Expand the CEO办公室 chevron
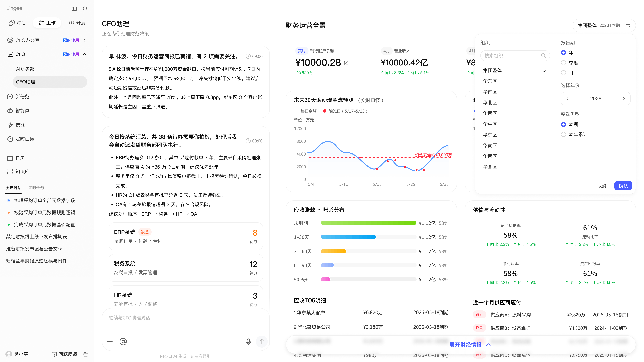The width and height of the screenshot is (644, 362). pyautogui.click(x=85, y=40)
